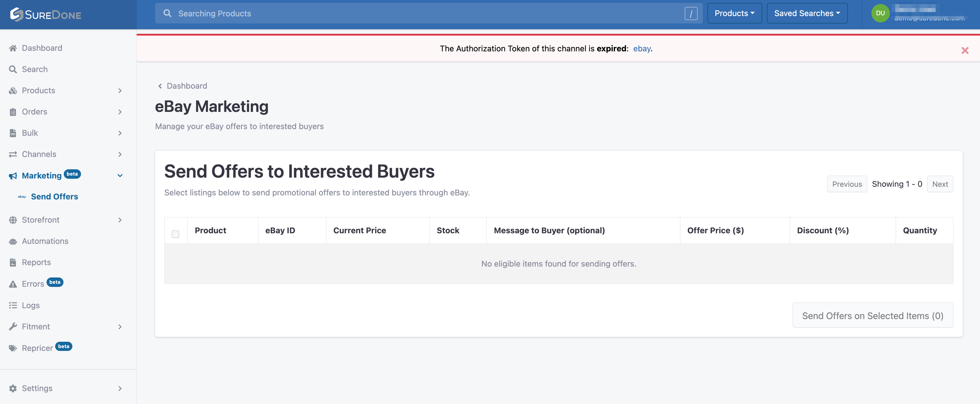The image size is (980, 404).
Task: Collapse the Marketing sidebar submenu chevron
Action: [x=120, y=176]
